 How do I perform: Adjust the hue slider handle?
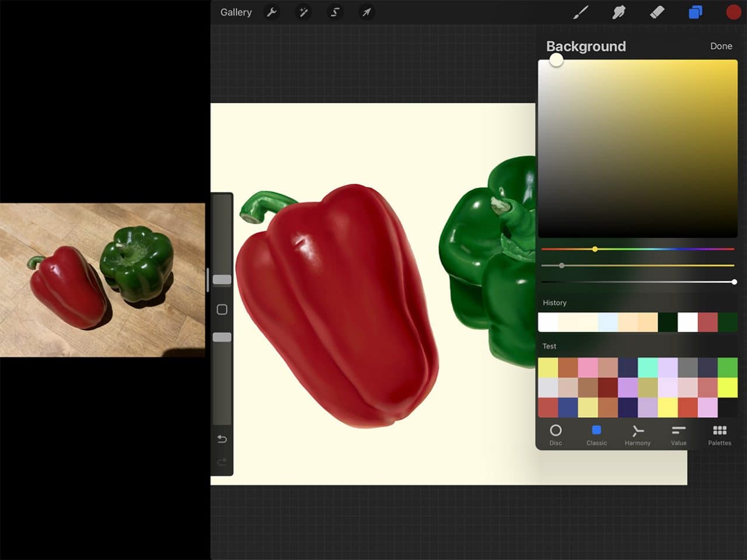pyautogui.click(x=595, y=249)
